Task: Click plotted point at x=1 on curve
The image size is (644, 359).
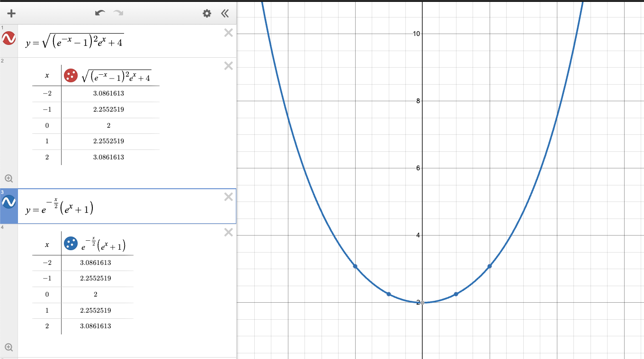Action: click(x=456, y=294)
